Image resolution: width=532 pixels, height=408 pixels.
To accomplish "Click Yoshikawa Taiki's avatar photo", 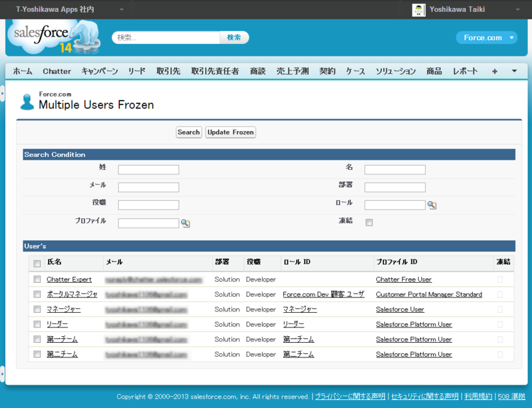I will pos(419,9).
